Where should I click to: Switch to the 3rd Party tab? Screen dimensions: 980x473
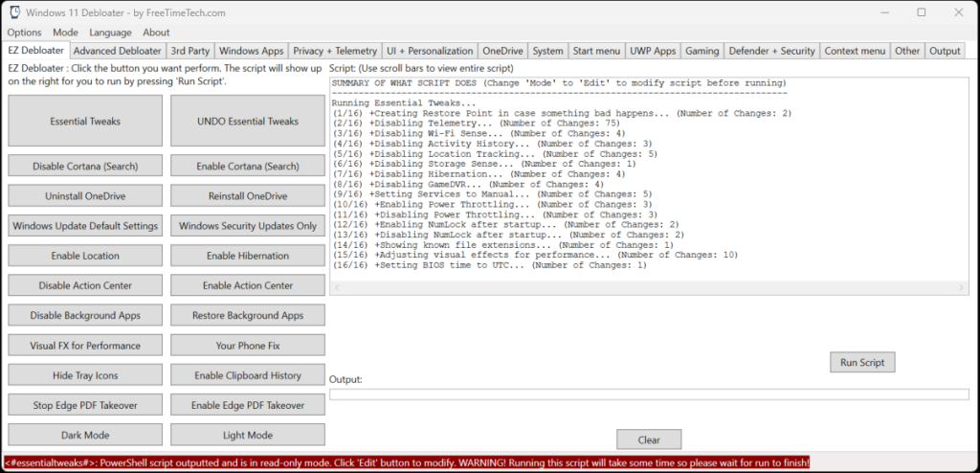[x=190, y=52]
